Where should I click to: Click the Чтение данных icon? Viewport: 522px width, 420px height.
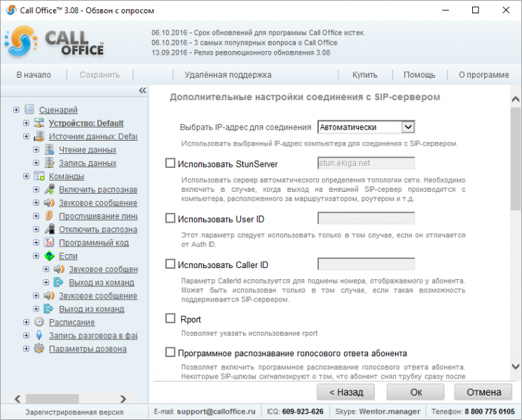tap(49, 149)
